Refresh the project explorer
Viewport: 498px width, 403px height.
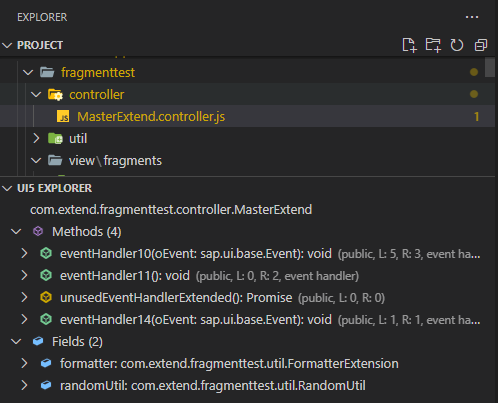pyautogui.click(x=457, y=45)
